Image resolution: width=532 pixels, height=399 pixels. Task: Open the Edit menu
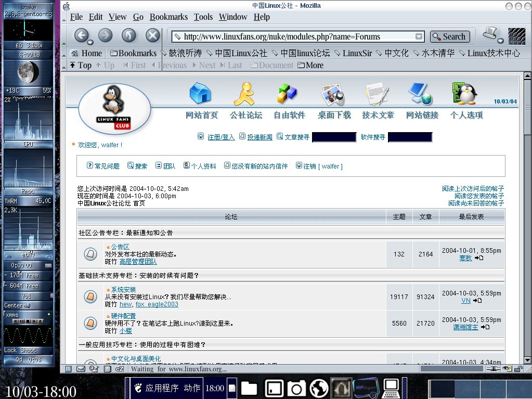click(96, 17)
